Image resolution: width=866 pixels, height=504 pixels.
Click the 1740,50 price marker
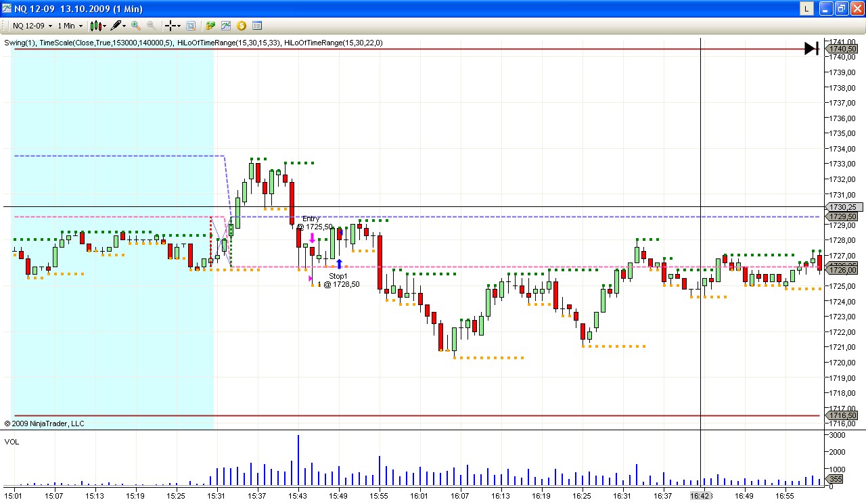coord(843,49)
